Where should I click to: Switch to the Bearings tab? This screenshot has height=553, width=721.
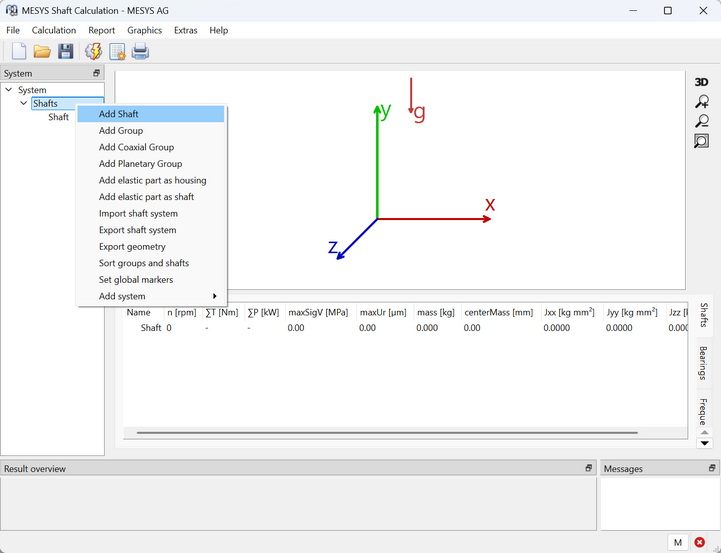pos(704,362)
